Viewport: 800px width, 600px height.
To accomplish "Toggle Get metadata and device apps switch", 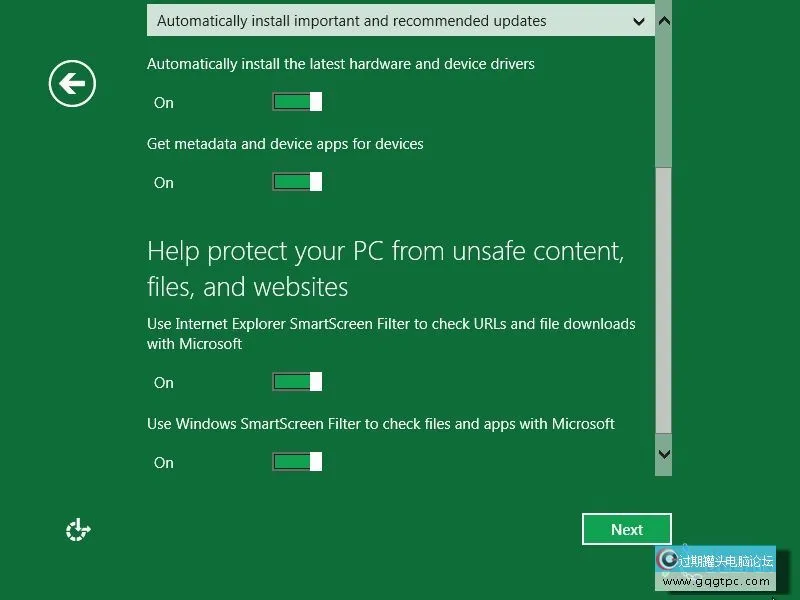I will 297,182.
